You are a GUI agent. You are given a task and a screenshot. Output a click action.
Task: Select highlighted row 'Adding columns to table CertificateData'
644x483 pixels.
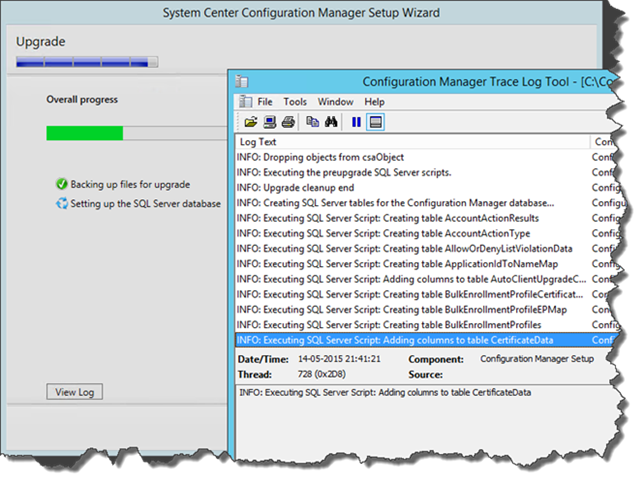pyautogui.click(x=426, y=340)
